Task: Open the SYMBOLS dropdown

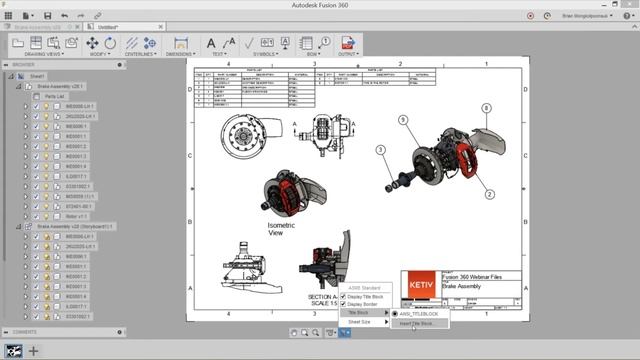Action: (x=266, y=54)
